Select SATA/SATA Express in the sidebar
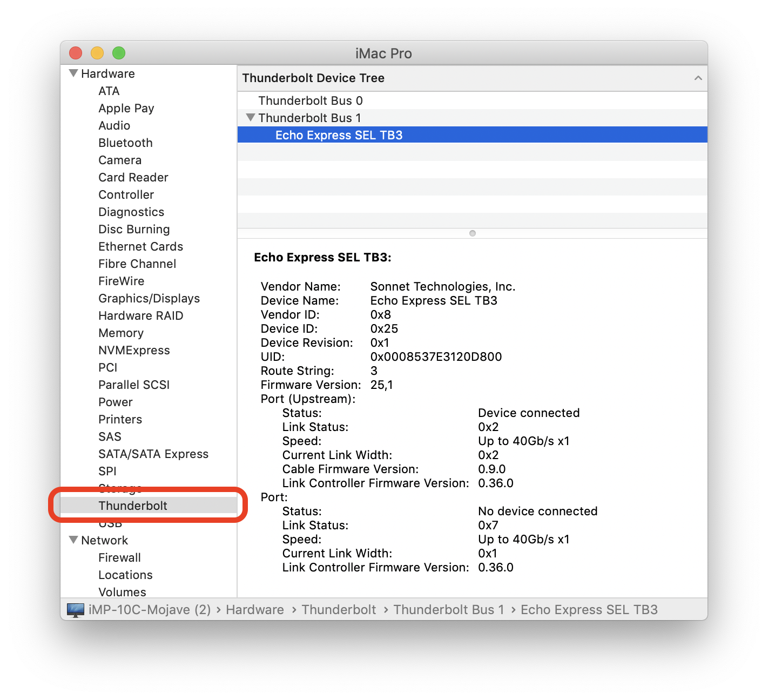The width and height of the screenshot is (768, 700). coord(153,454)
